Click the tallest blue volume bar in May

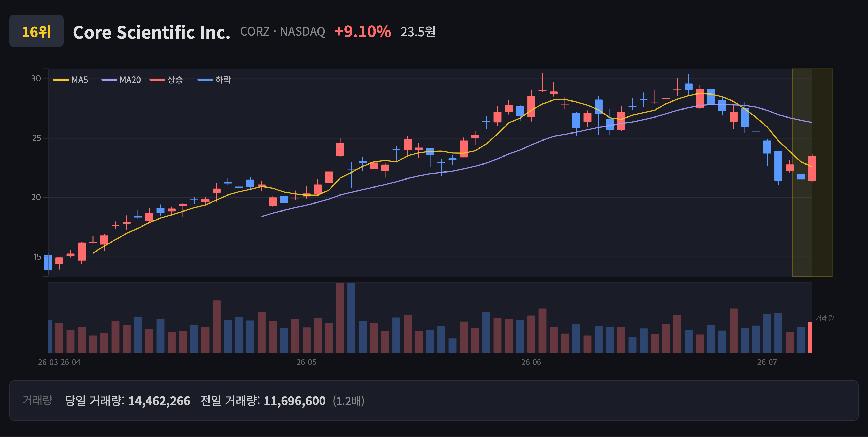pyautogui.click(x=351, y=318)
